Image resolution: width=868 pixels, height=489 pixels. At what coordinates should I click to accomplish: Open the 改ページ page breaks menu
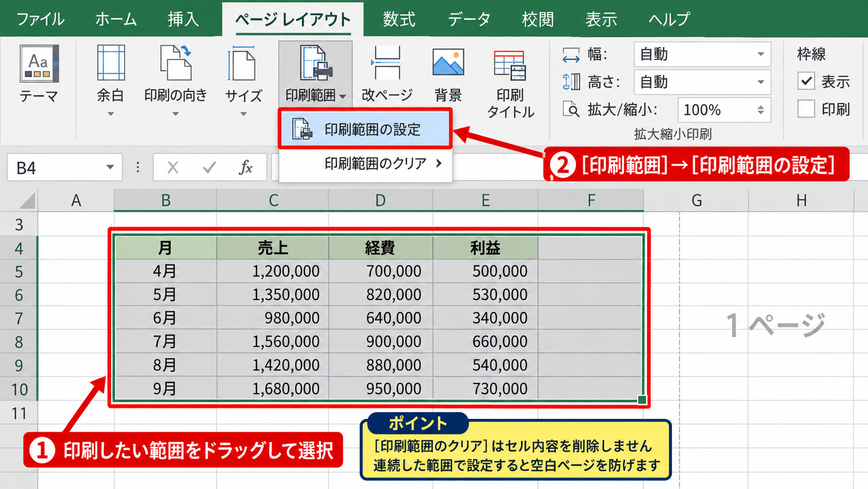pos(387,73)
